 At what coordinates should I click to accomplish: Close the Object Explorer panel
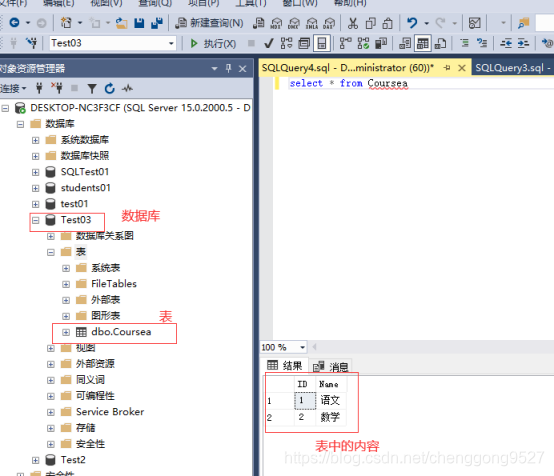(x=242, y=69)
